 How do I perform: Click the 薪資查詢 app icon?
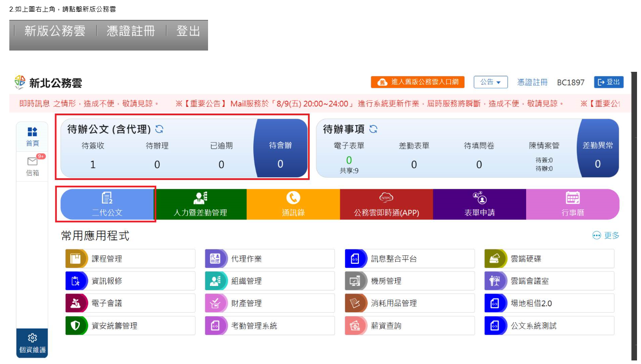pos(355,325)
